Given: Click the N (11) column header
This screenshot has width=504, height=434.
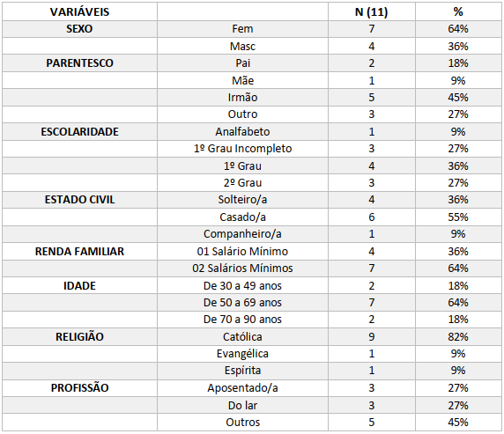Looking at the screenshot, I should 372,12.
